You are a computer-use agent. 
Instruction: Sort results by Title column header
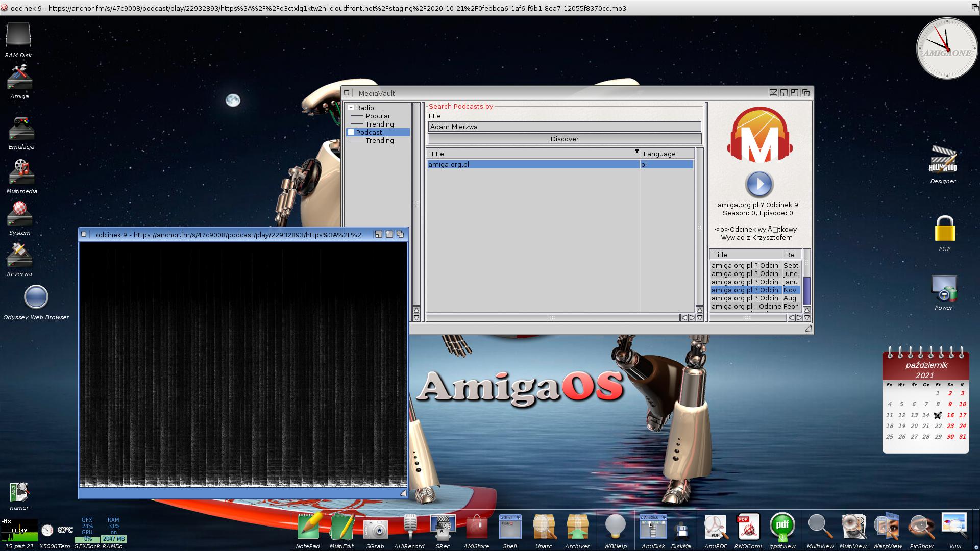pos(533,154)
